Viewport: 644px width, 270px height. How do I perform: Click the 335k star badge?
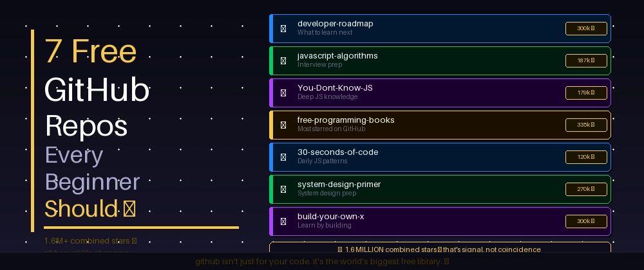586,125
